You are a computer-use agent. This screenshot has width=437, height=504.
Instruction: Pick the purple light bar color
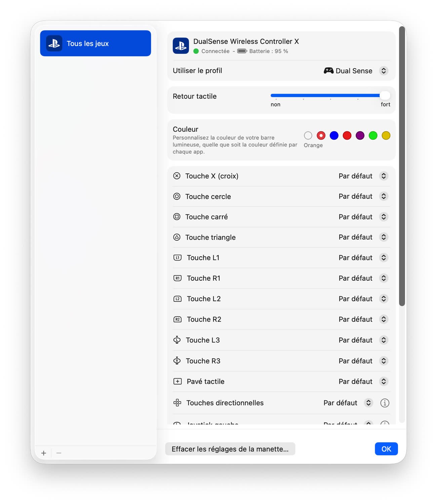pos(360,135)
